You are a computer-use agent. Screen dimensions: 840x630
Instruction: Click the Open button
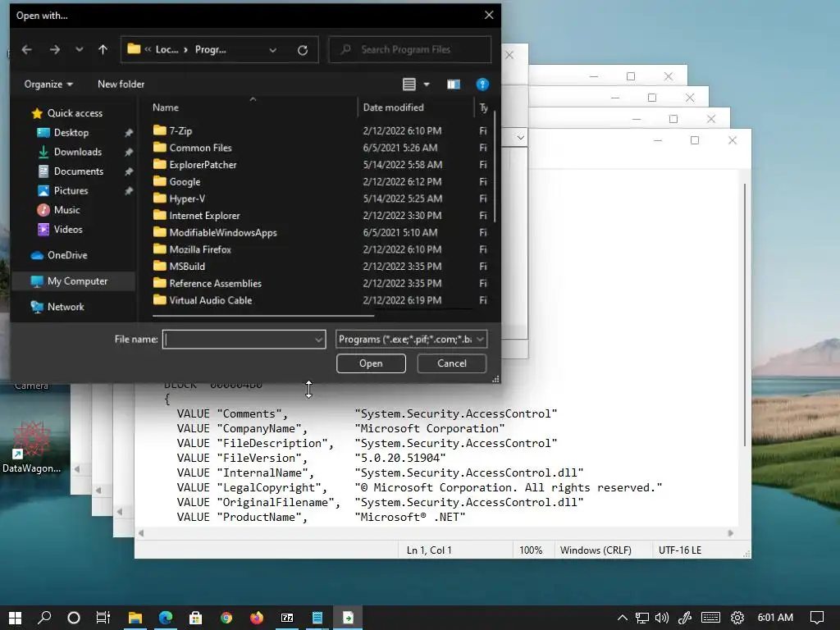(371, 363)
